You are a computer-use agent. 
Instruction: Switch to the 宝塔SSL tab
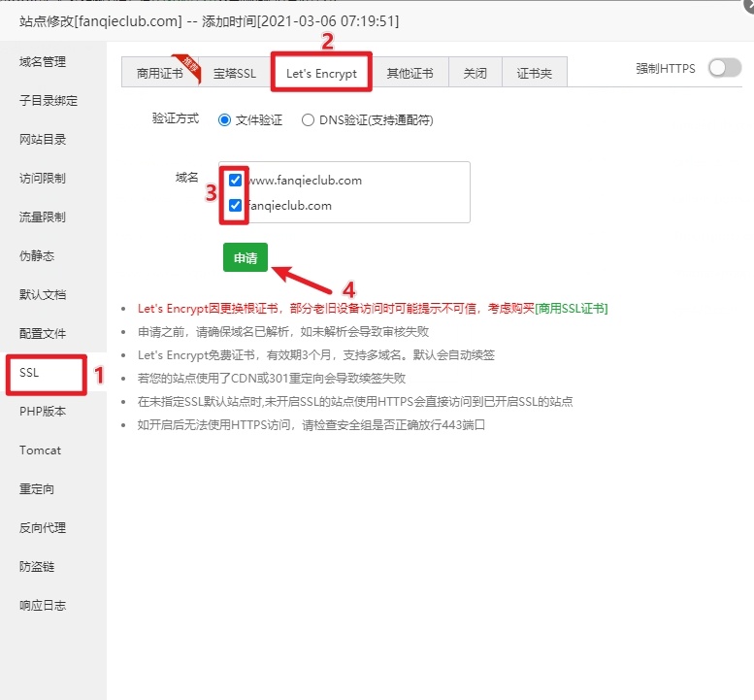(x=234, y=73)
